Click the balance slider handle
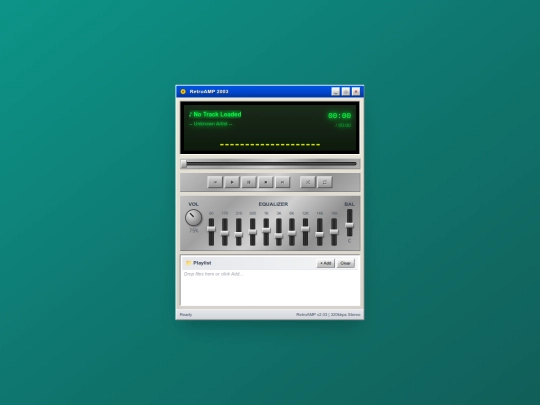This screenshot has width=540, height=405. pos(349,225)
